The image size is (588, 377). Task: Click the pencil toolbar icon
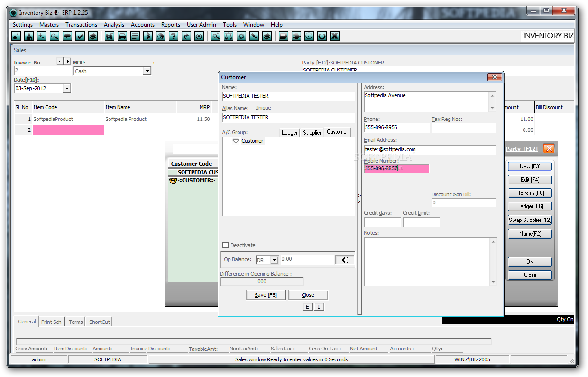point(254,36)
